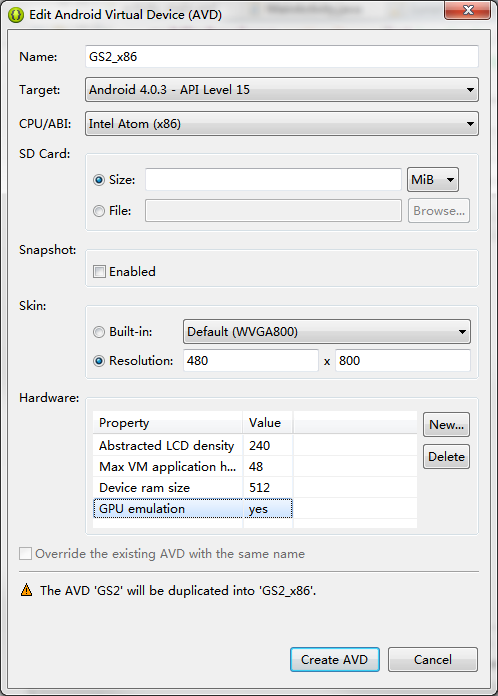Select the SD Card Size radio button
The image size is (498, 696).
[x=99, y=180]
